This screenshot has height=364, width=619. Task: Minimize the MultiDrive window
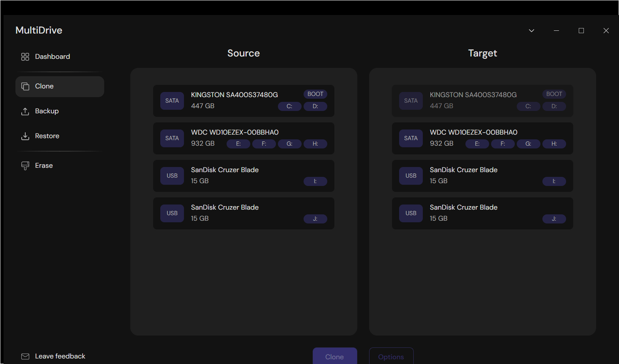click(556, 31)
